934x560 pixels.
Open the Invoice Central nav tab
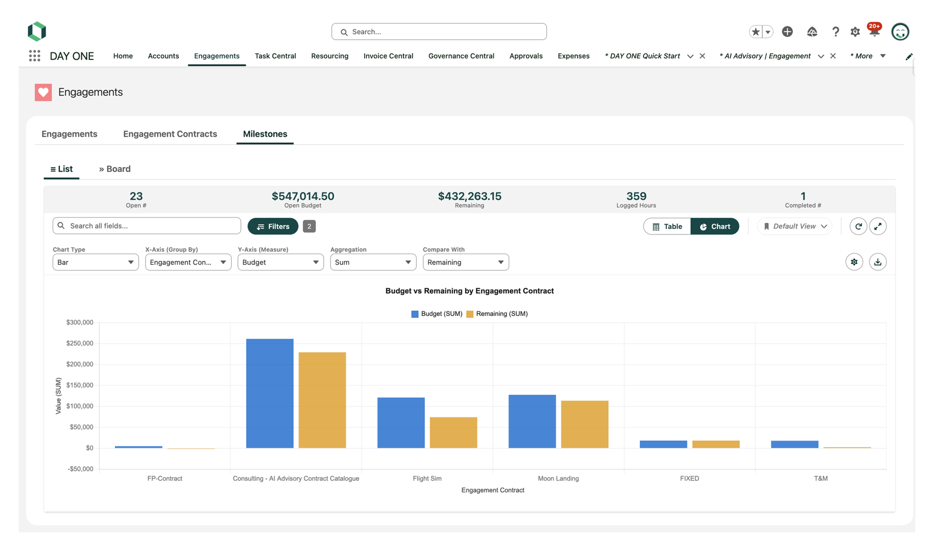pos(388,56)
